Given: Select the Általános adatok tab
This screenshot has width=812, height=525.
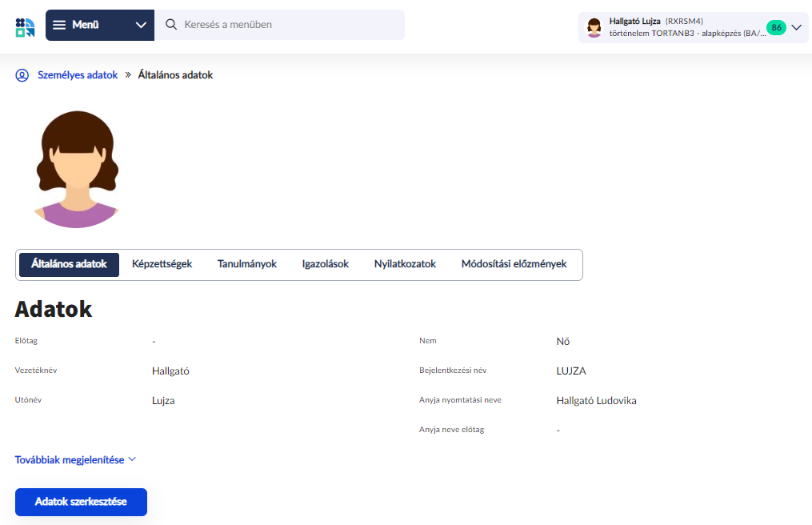Looking at the screenshot, I should coord(69,264).
